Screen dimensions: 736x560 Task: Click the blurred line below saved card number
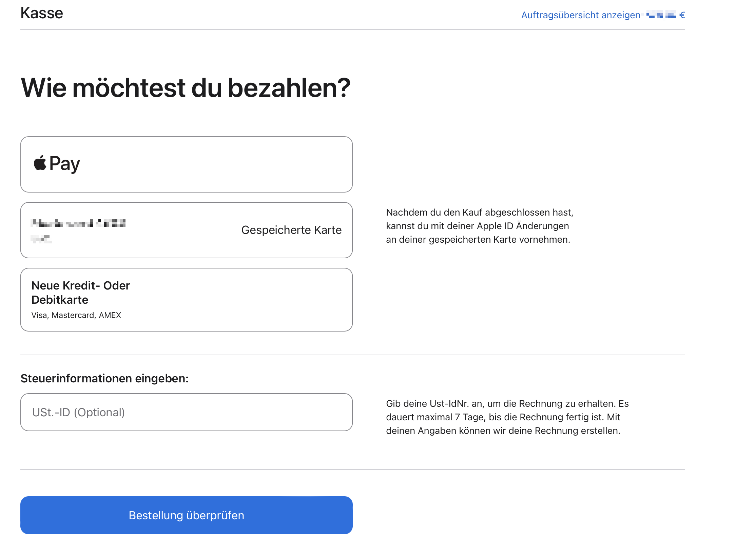point(41,239)
